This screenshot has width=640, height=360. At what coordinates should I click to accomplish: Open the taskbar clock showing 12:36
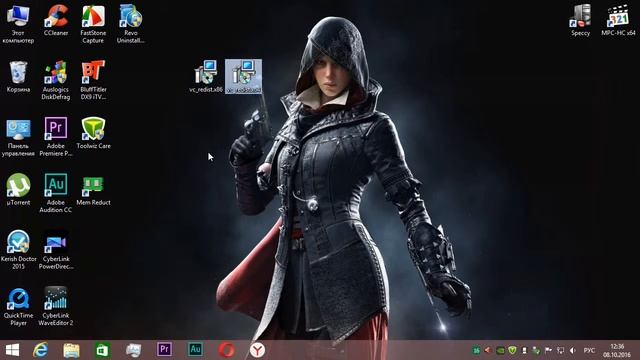[x=617, y=350]
